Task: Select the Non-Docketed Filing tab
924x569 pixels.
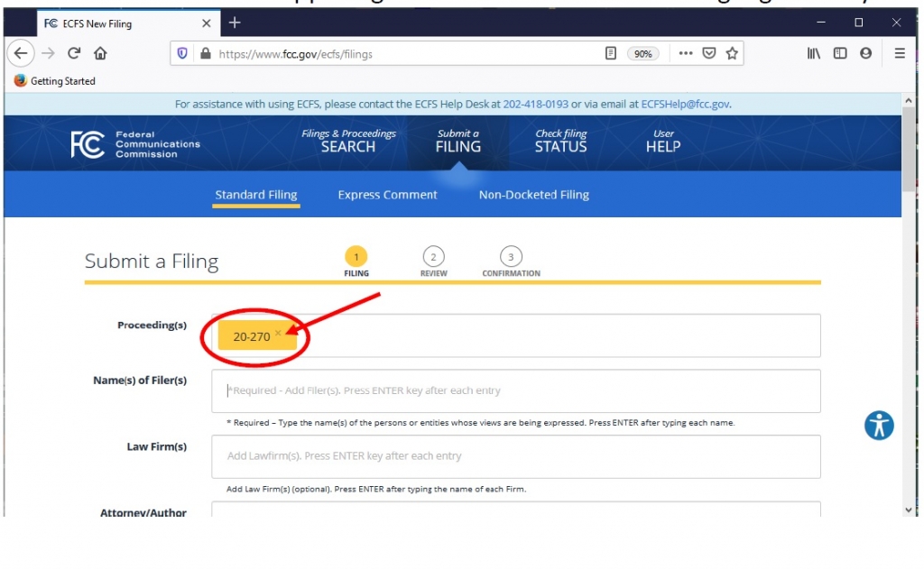Action: (x=533, y=195)
